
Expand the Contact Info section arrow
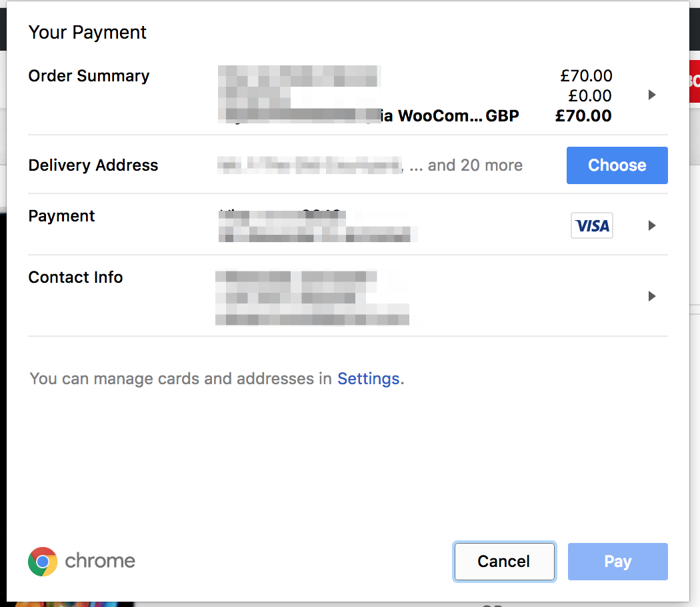coord(651,295)
